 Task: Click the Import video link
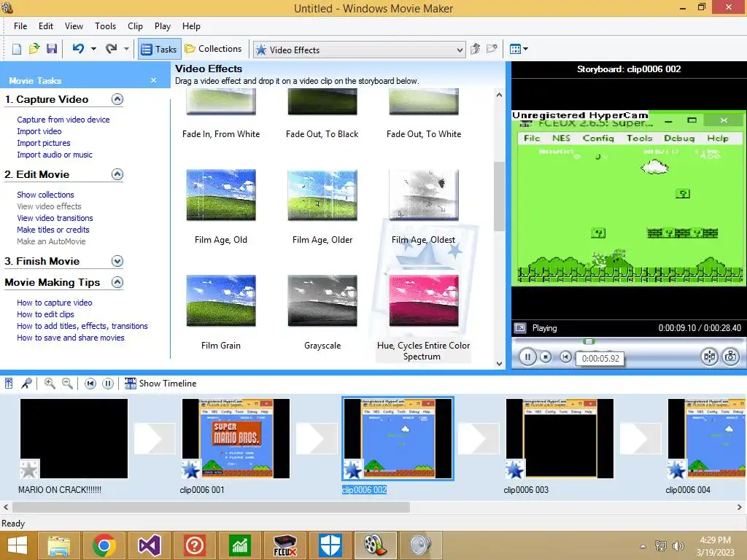coord(39,131)
